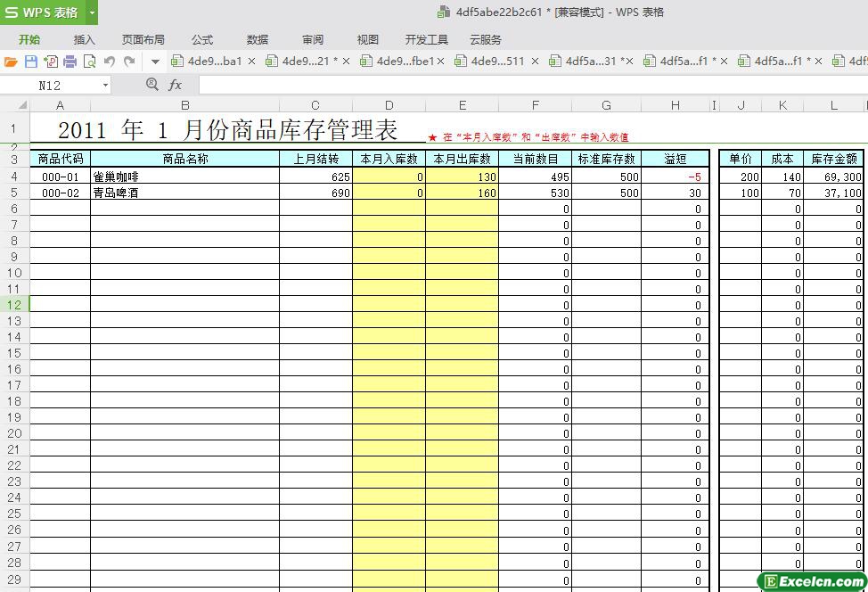Click the 标准库存数 header cell
The image size is (868, 592).
click(x=606, y=159)
